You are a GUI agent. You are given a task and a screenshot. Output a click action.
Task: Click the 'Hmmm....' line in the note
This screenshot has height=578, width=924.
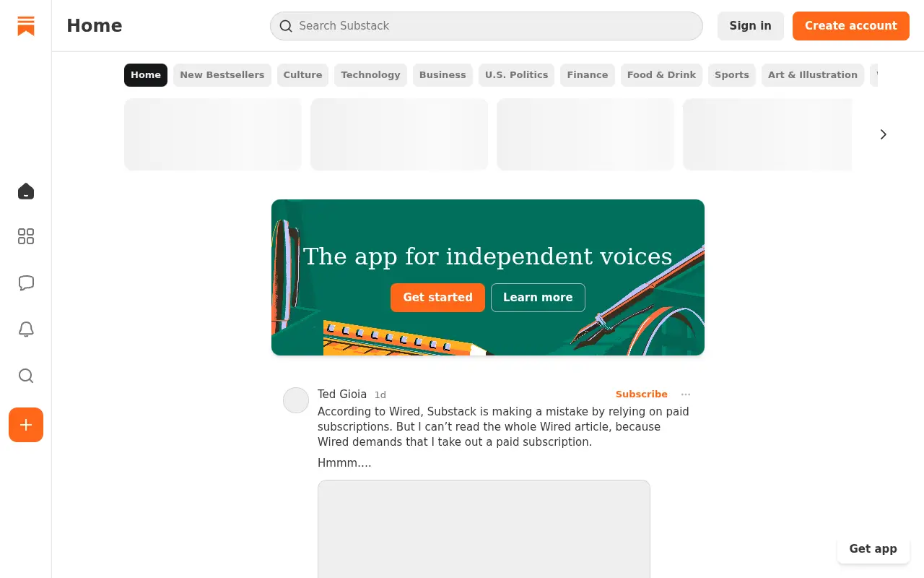coord(344,463)
